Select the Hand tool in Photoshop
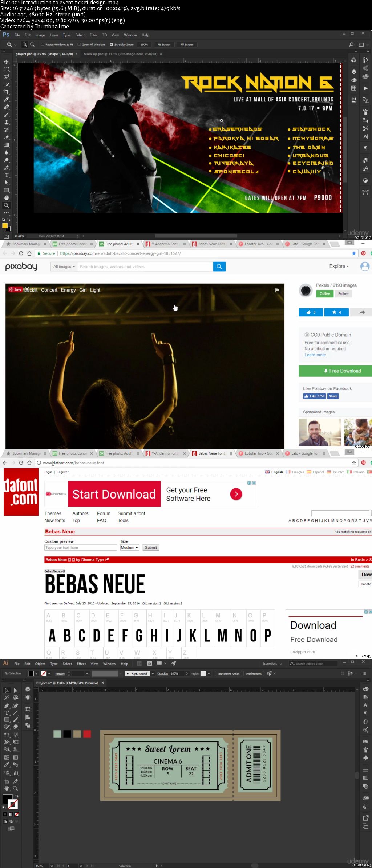372x868 pixels. 7,198
